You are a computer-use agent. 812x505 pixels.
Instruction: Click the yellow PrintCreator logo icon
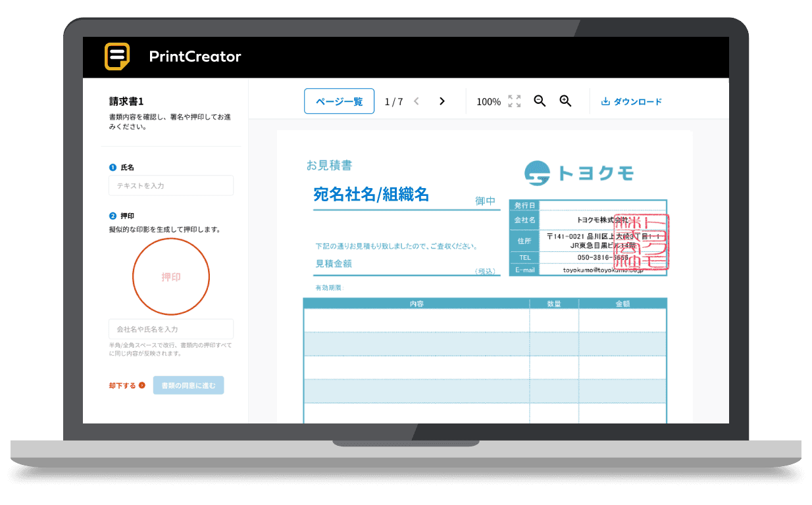tap(117, 57)
